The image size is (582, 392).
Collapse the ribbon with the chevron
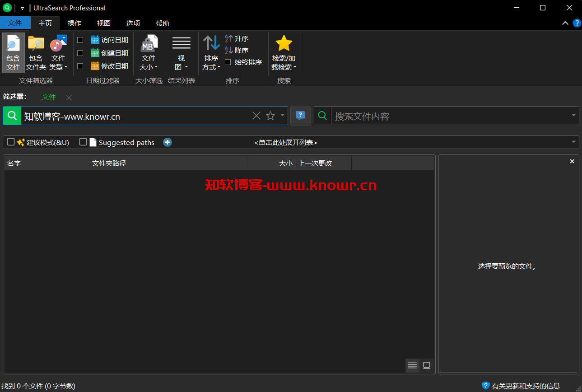(x=565, y=23)
